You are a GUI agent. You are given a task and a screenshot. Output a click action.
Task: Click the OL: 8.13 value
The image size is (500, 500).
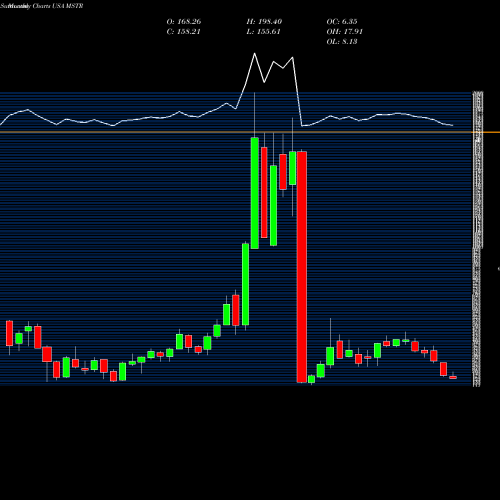342,42
